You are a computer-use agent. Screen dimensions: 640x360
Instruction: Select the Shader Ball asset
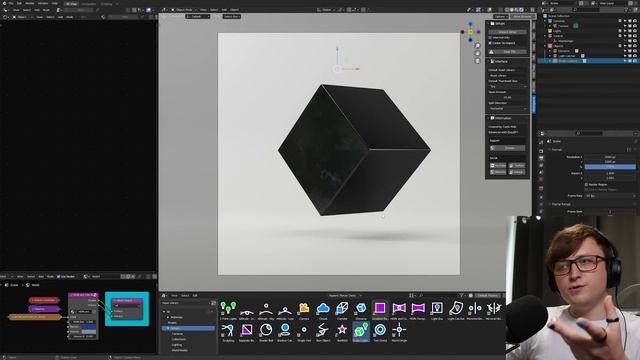tap(266, 331)
